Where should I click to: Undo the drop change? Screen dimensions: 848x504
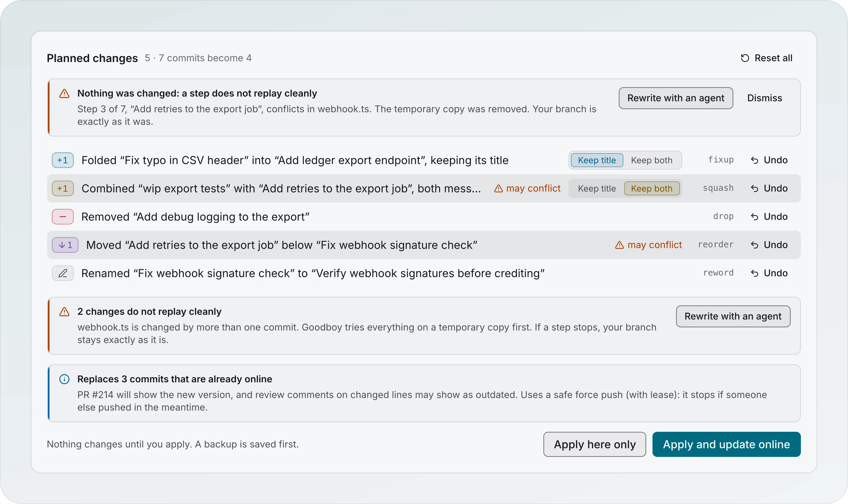pyautogui.click(x=769, y=216)
